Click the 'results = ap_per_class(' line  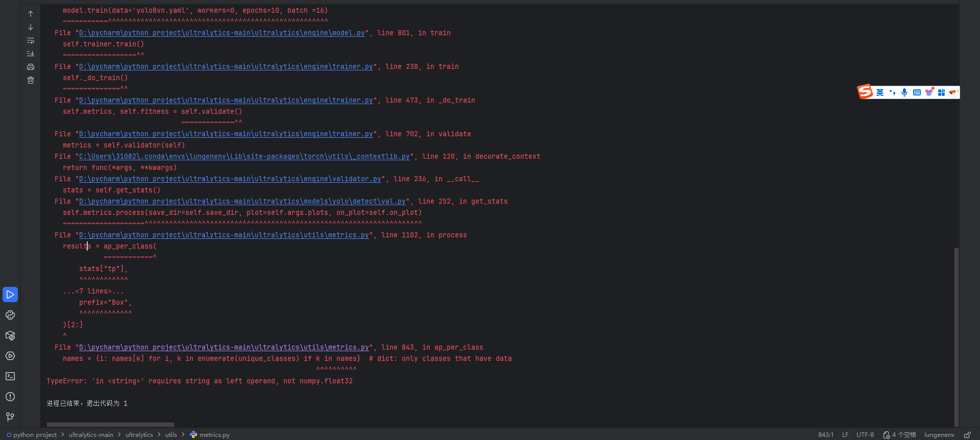click(x=110, y=246)
